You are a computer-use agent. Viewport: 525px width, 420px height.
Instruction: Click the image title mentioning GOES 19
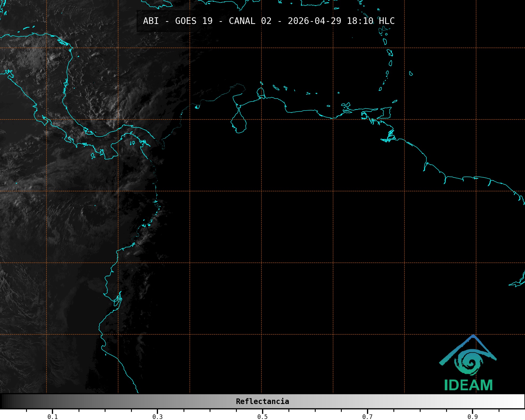[269, 21]
